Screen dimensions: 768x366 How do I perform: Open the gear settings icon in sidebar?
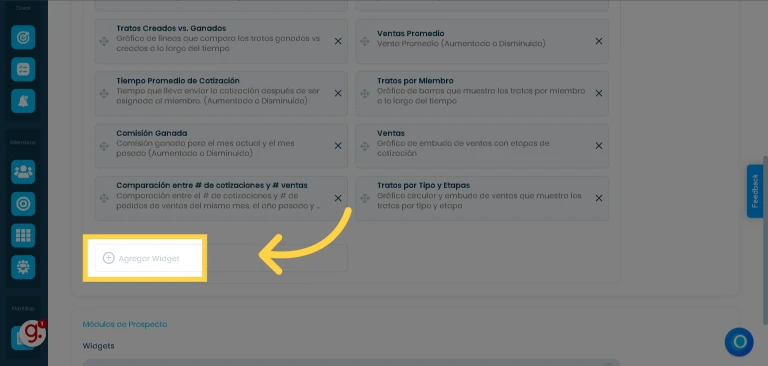(x=23, y=267)
